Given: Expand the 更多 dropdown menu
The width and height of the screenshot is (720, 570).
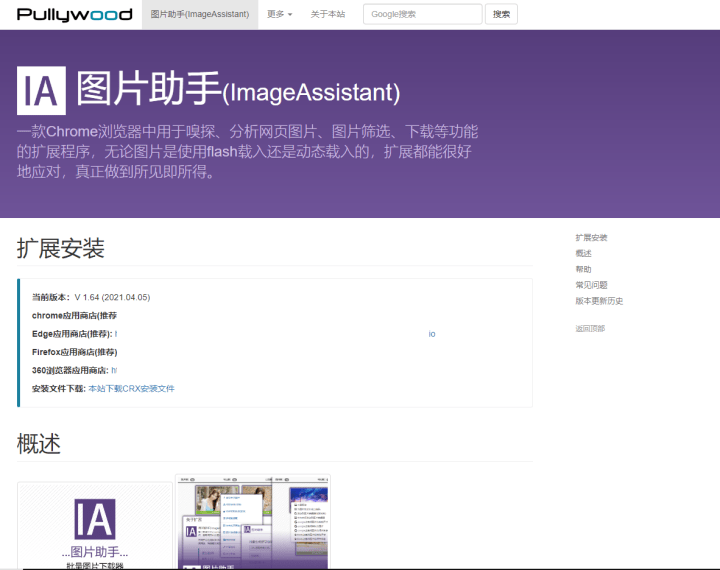Looking at the screenshot, I should pyautogui.click(x=280, y=14).
